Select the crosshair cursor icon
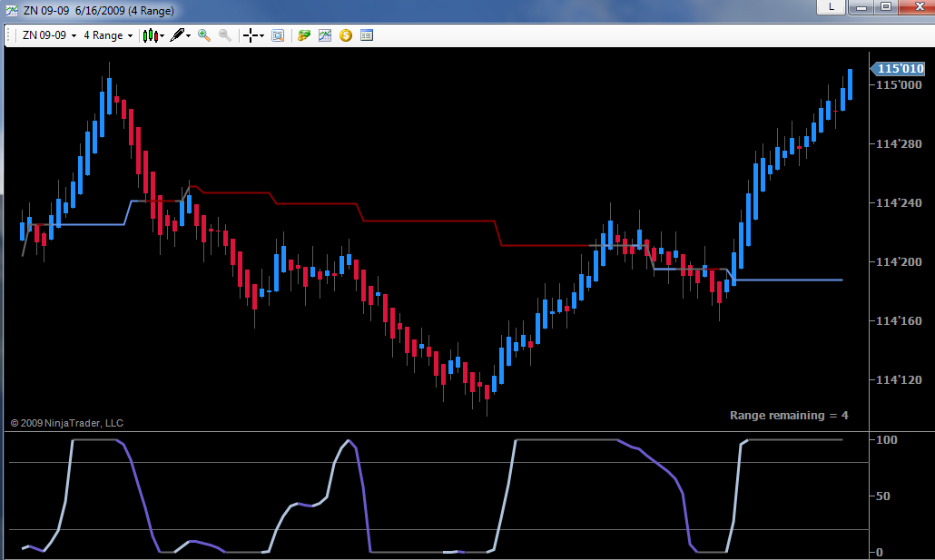Viewport: 935px width, 560px height. [x=251, y=35]
